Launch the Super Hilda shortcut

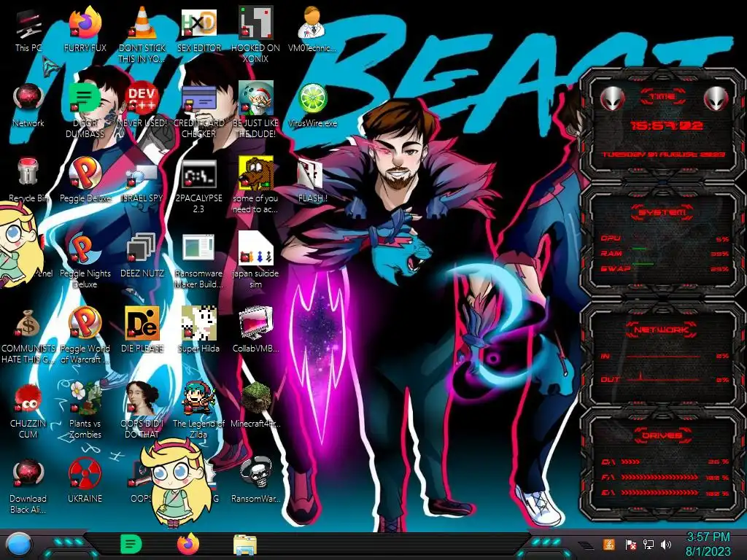(x=198, y=330)
